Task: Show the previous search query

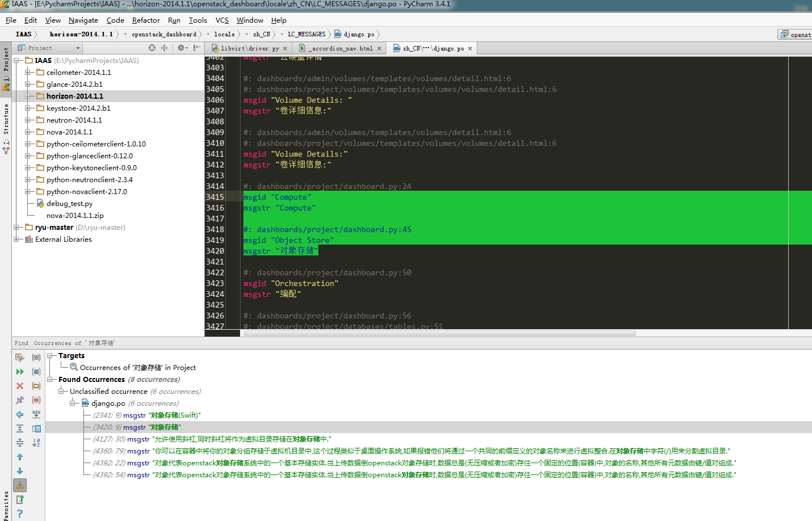Action: [x=20, y=414]
